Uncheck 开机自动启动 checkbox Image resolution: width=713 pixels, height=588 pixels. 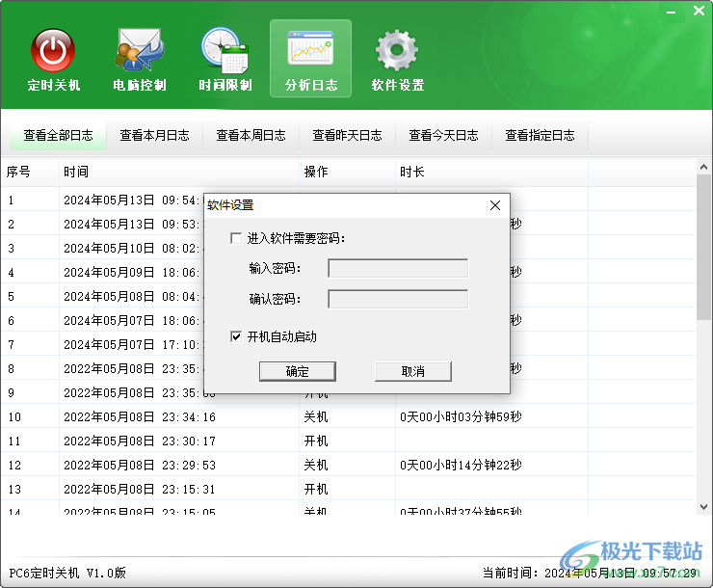point(236,336)
